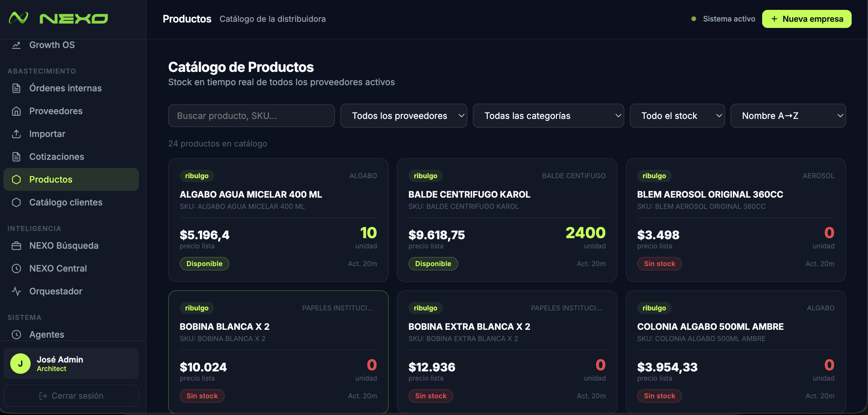Open the Orquestador page
Viewport: 868px width, 415px height.
(x=71, y=291)
